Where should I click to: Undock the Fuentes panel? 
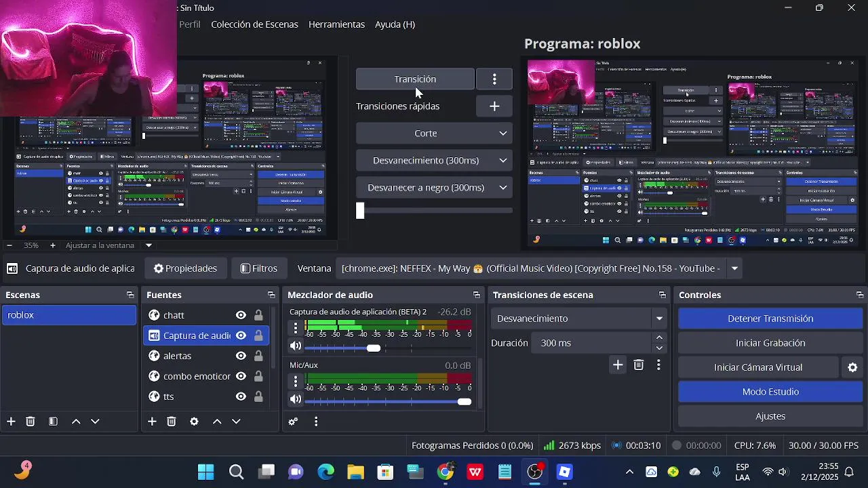271,295
